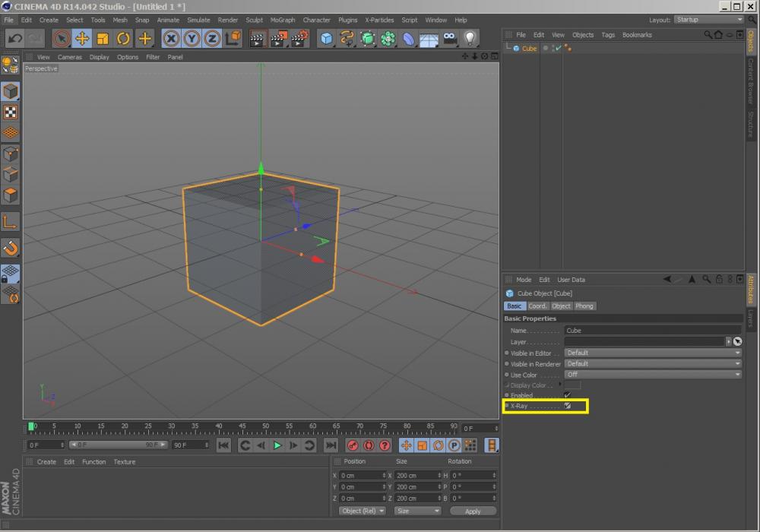Select the Rotate tool in toolbar
Viewport: 760px width, 532px height.
[x=123, y=38]
